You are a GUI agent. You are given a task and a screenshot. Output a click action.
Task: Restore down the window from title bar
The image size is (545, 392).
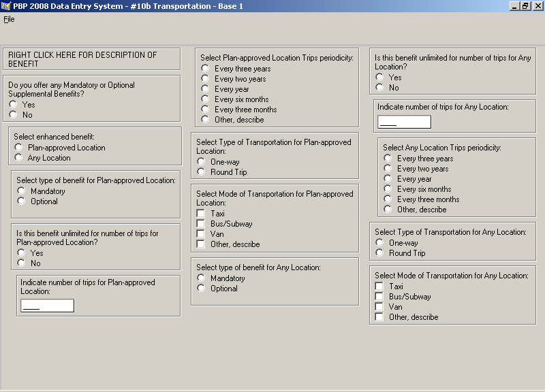tap(525, 6)
